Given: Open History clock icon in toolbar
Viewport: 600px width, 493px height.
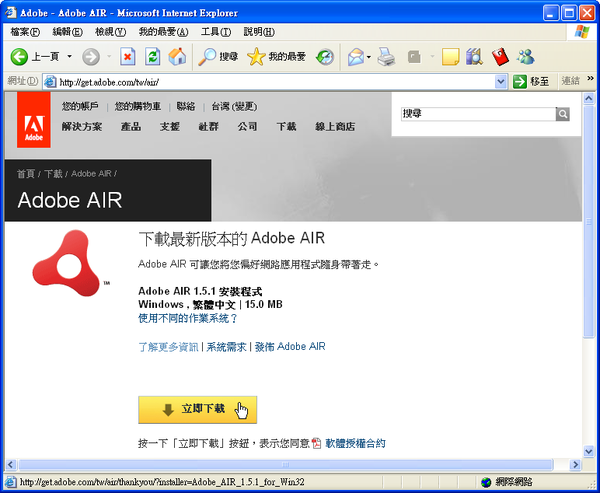Looking at the screenshot, I should [x=325, y=57].
